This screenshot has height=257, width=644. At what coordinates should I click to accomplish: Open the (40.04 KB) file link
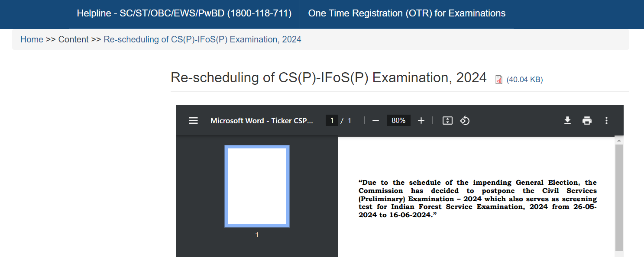[524, 80]
